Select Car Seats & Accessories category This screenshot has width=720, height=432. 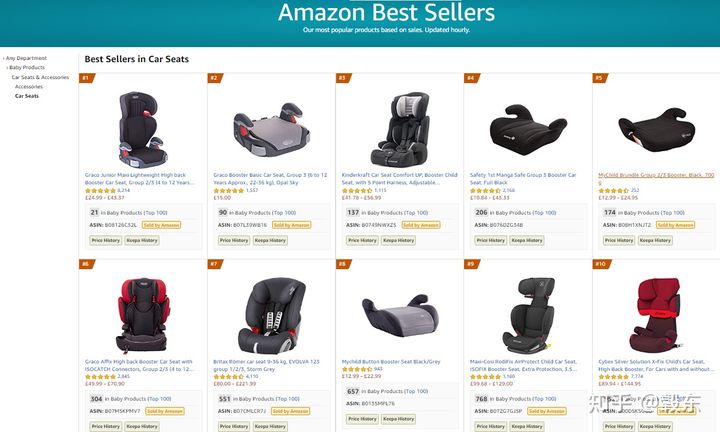coord(40,77)
